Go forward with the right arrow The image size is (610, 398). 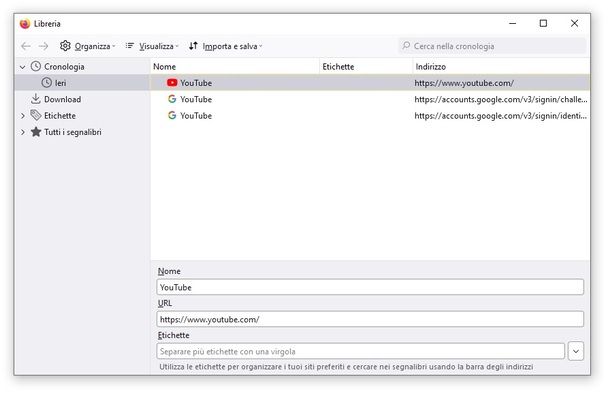(43, 46)
